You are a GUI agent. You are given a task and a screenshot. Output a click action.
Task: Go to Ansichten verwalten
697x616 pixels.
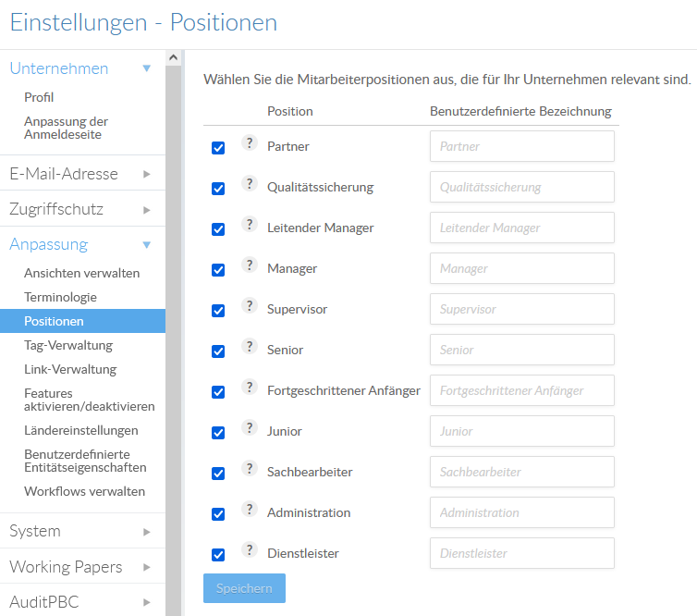[81, 273]
